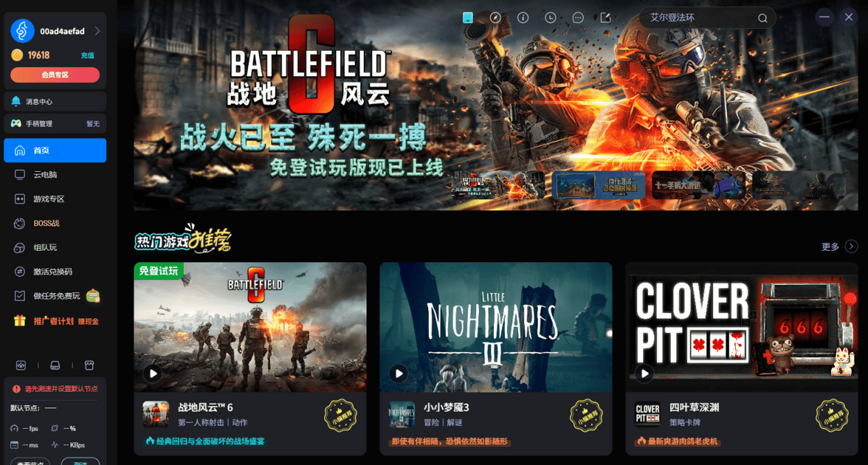
Task: Click the search magnifier icon
Action: tap(762, 18)
